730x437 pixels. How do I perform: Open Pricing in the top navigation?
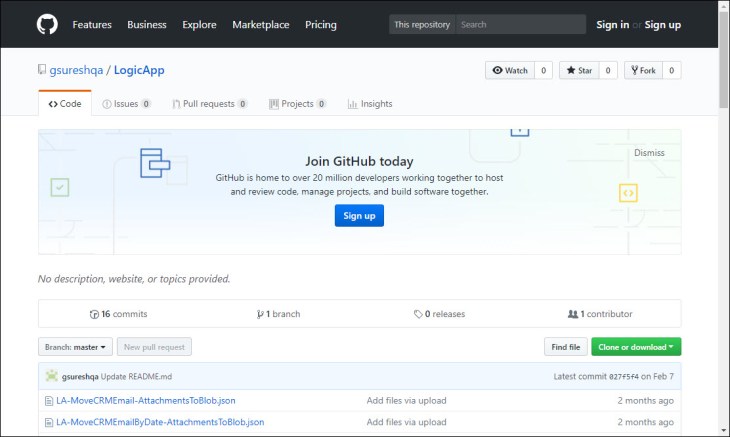[321, 25]
